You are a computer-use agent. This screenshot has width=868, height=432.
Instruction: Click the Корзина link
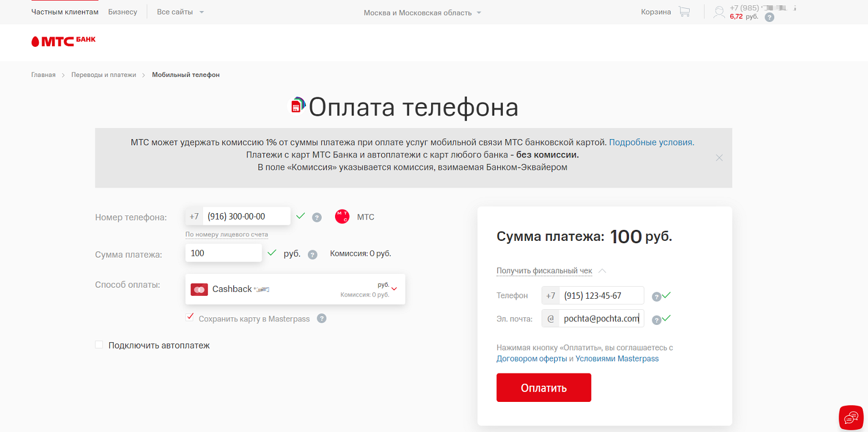(x=656, y=12)
